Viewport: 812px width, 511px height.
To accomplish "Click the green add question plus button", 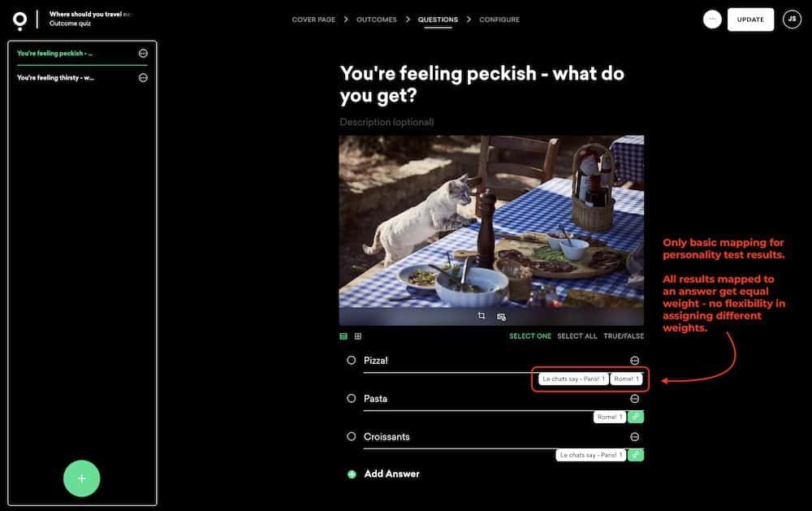I will pyautogui.click(x=81, y=479).
